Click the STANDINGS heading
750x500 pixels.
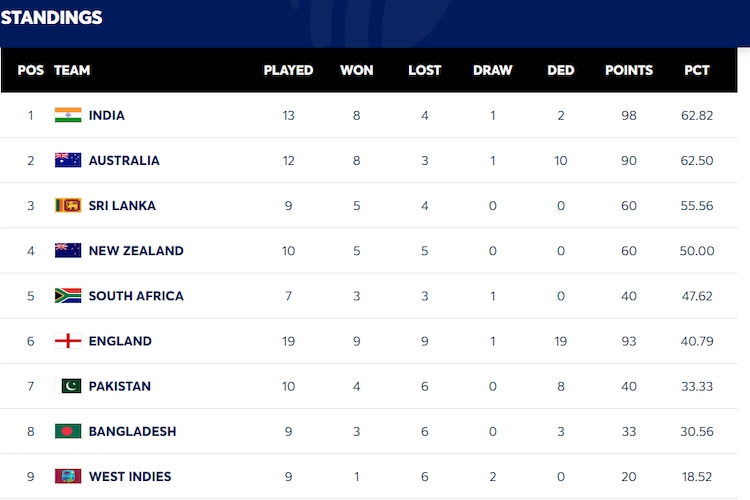coord(52,18)
